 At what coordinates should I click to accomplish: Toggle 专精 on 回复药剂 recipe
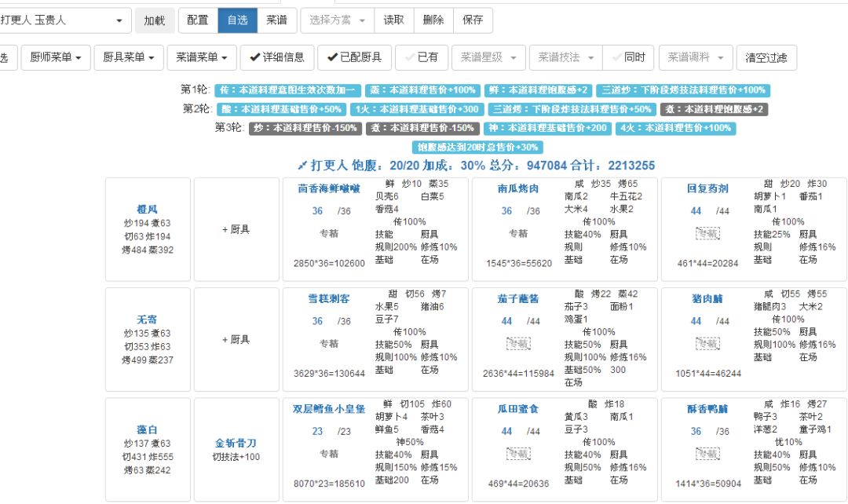click(x=707, y=234)
